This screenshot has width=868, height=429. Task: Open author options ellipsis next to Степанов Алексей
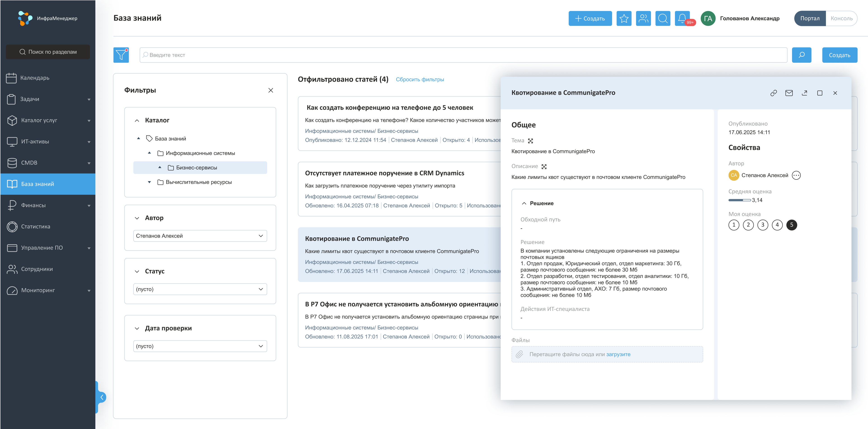tap(796, 175)
